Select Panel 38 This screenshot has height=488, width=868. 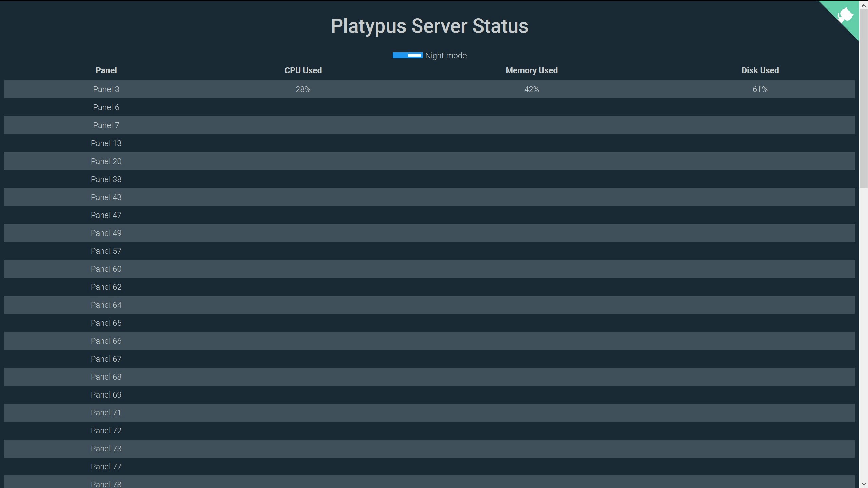106,179
